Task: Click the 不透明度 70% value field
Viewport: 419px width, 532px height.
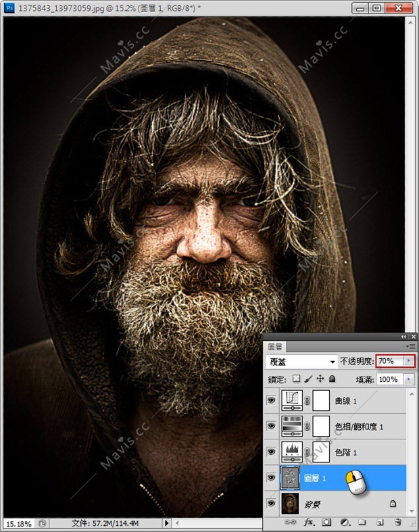Action: [x=389, y=361]
